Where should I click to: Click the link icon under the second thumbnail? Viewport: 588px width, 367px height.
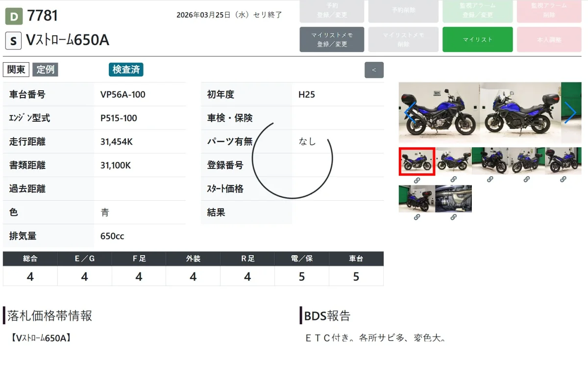(x=453, y=180)
